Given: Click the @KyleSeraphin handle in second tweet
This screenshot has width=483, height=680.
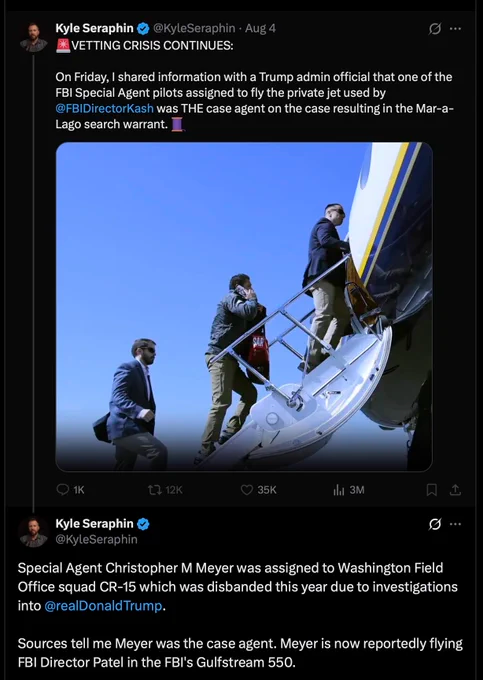Looking at the screenshot, I should 96,539.
